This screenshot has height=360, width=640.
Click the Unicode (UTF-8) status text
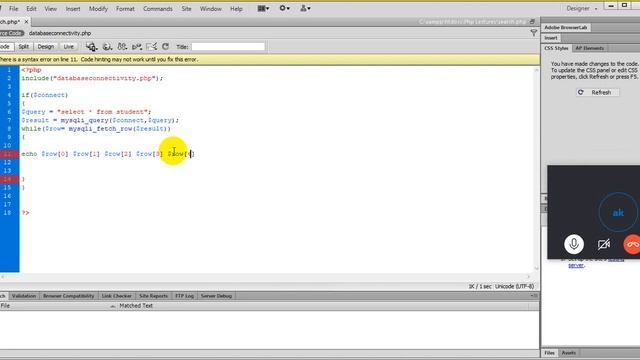[514, 287]
